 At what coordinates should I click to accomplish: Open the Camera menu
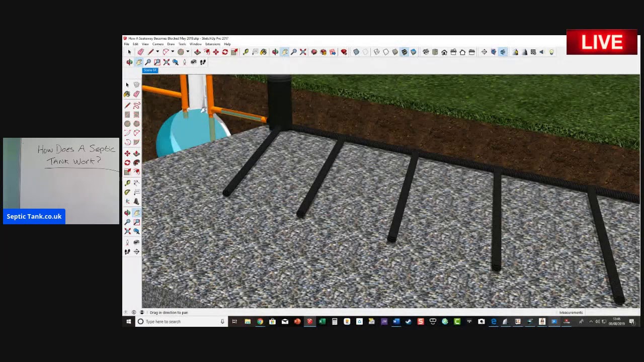(158, 44)
